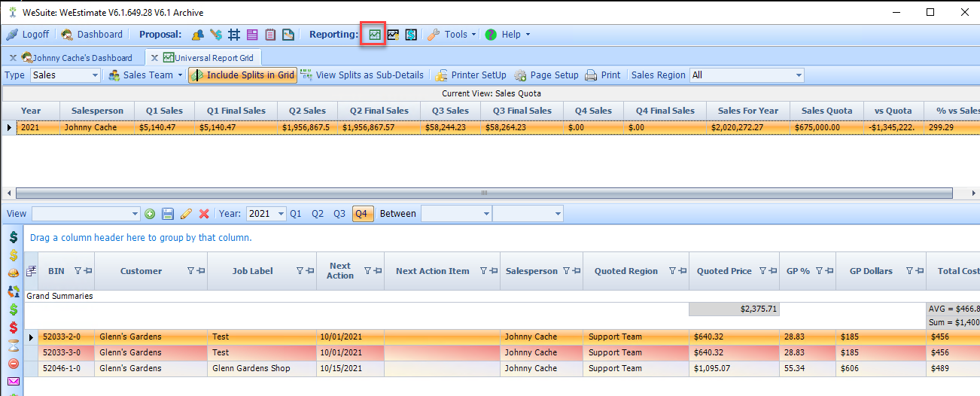Open filter for the Customer column
This screenshot has width=980, height=396.
pos(190,271)
